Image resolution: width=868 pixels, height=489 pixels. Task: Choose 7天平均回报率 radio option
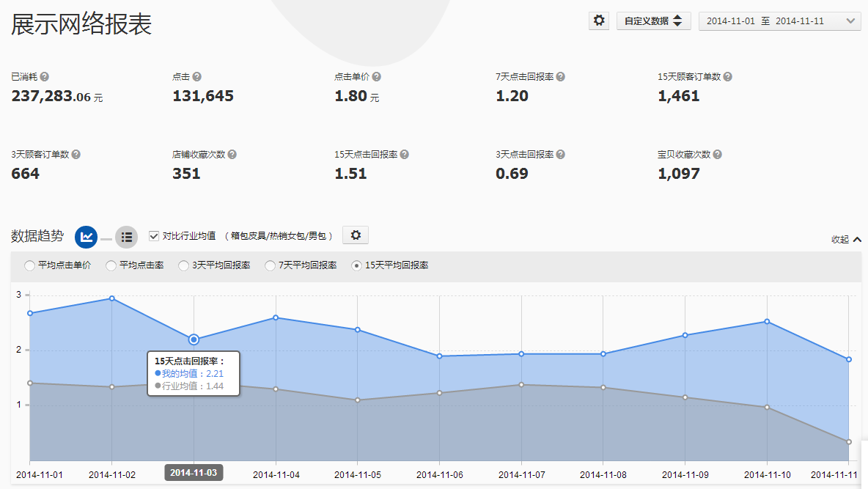[271, 265]
